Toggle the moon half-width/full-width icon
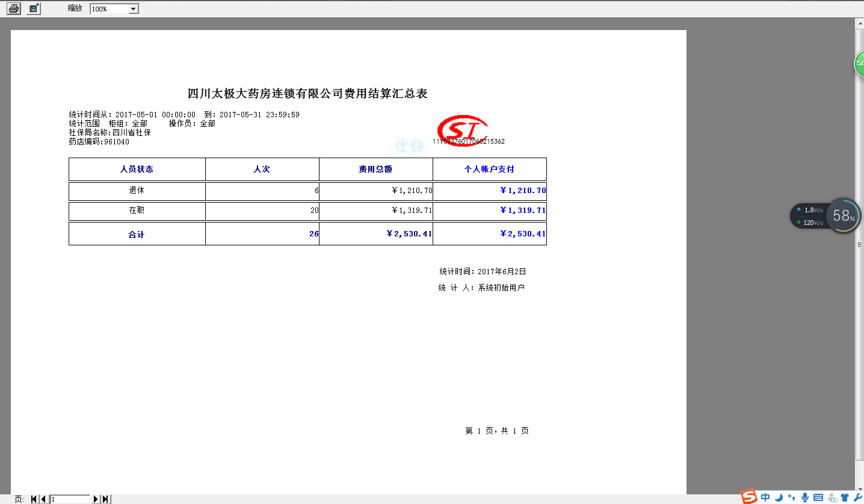 (x=779, y=497)
